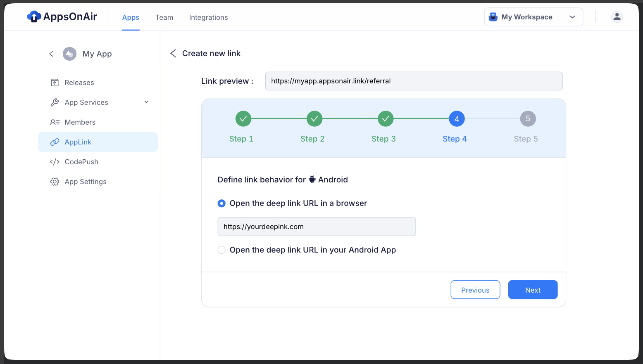Click the My Workspace robot icon
The width and height of the screenshot is (643, 364).
tap(493, 17)
